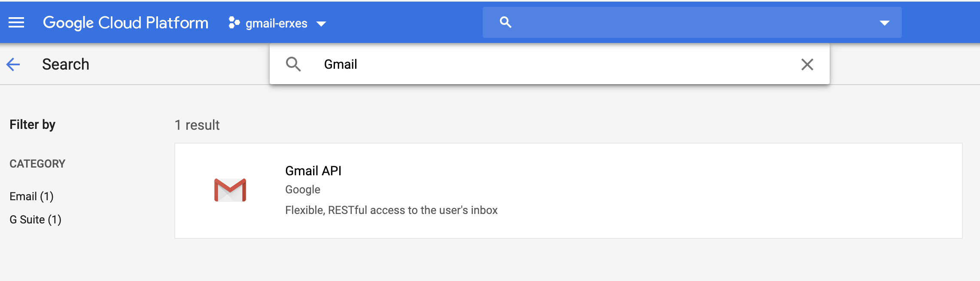The width and height of the screenshot is (980, 281).
Task: Clear the Gmail search with the X
Action: click(x=807, y=64)
